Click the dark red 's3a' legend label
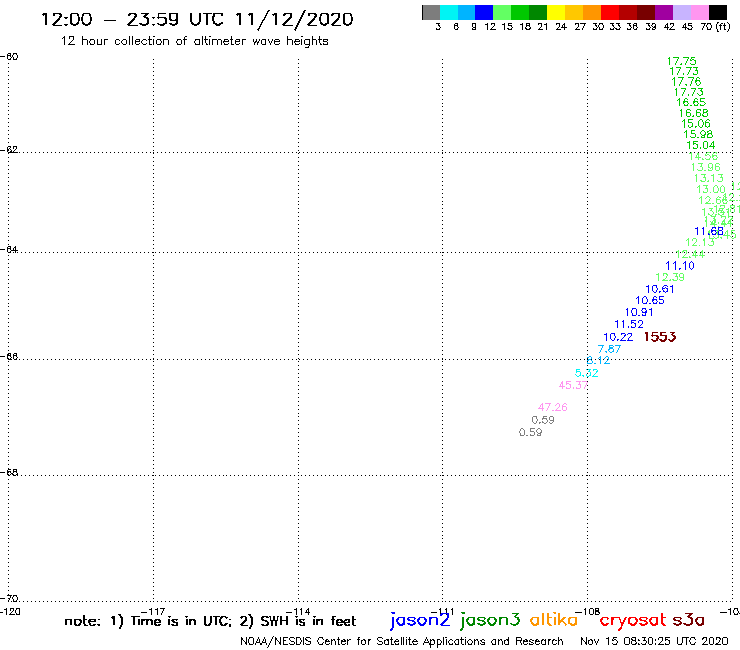Image resolution: width=740 pixels, height=650 pixels. click(x=688, y=620)
